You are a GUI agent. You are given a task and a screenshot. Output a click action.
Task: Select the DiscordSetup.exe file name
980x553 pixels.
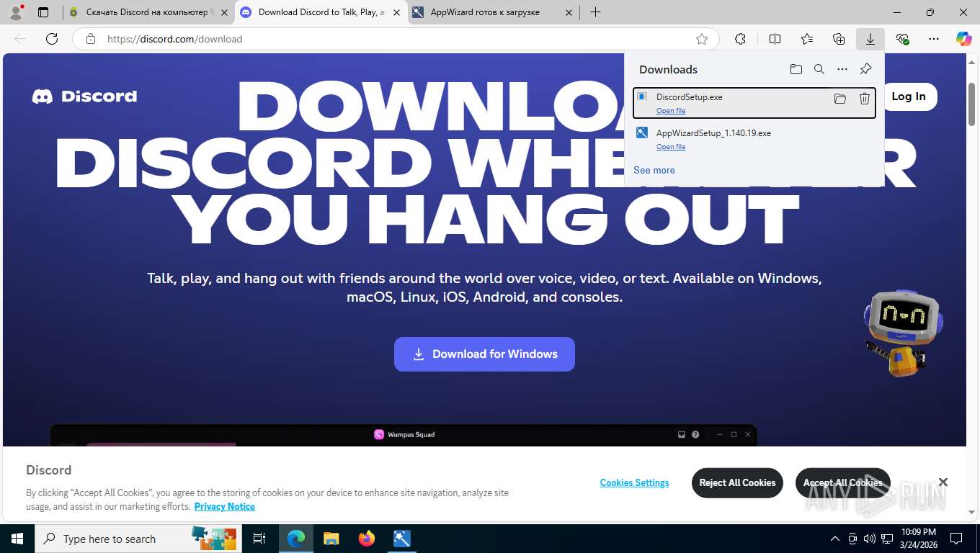point(689,97)
